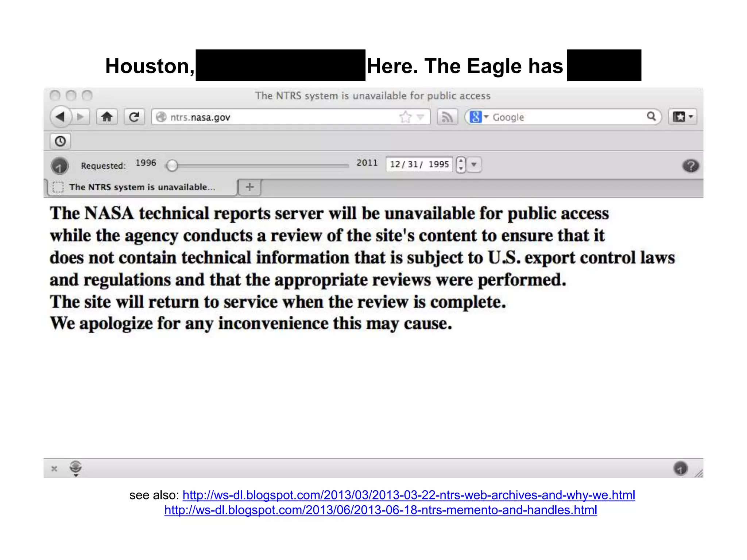Open the URL bar history dropdown arrow

(x=421, y=117)
